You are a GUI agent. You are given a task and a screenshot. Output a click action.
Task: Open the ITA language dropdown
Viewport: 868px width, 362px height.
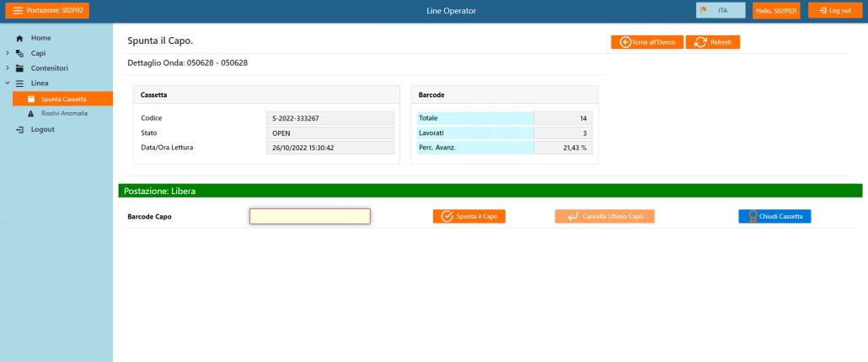click(x=721, y=10)
